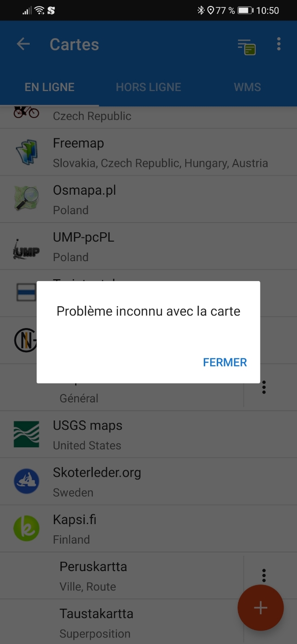Switch to the WMS tab
The height and width of the screenshot is (644, 297).
point(247,87)
